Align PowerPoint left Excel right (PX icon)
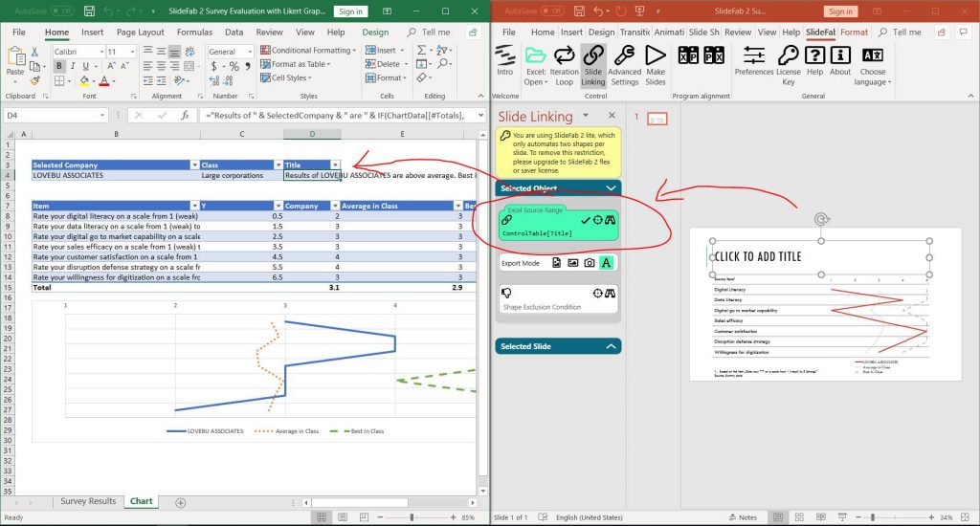 pyautogui.click(x=714, y=55)
